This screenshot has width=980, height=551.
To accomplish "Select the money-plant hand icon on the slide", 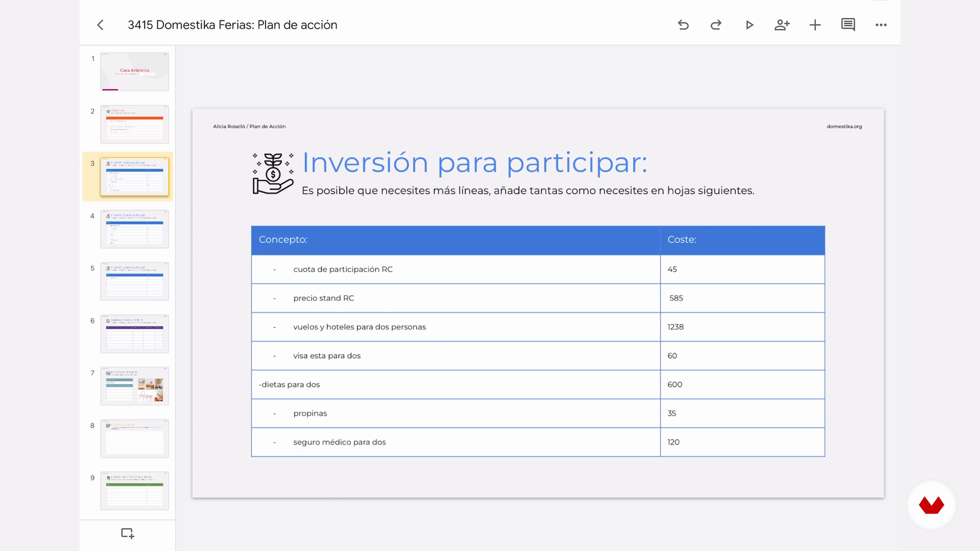I will point(273,173).
